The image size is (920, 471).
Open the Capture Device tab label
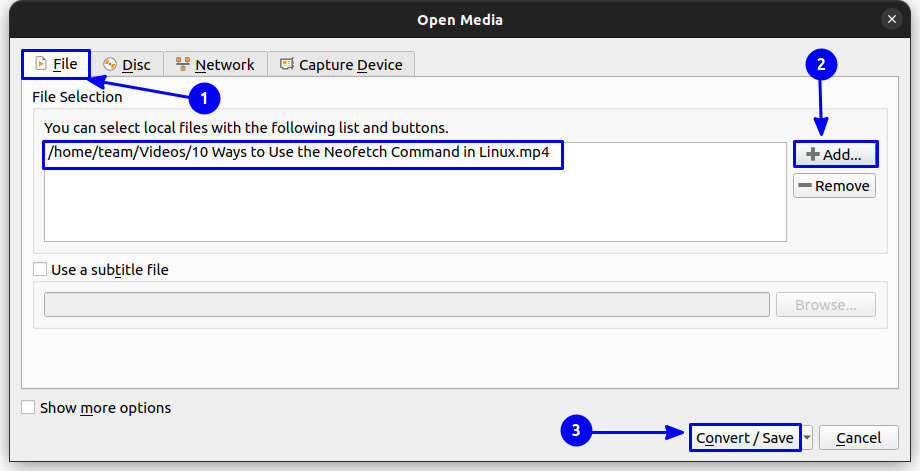[x=350, y=65]
